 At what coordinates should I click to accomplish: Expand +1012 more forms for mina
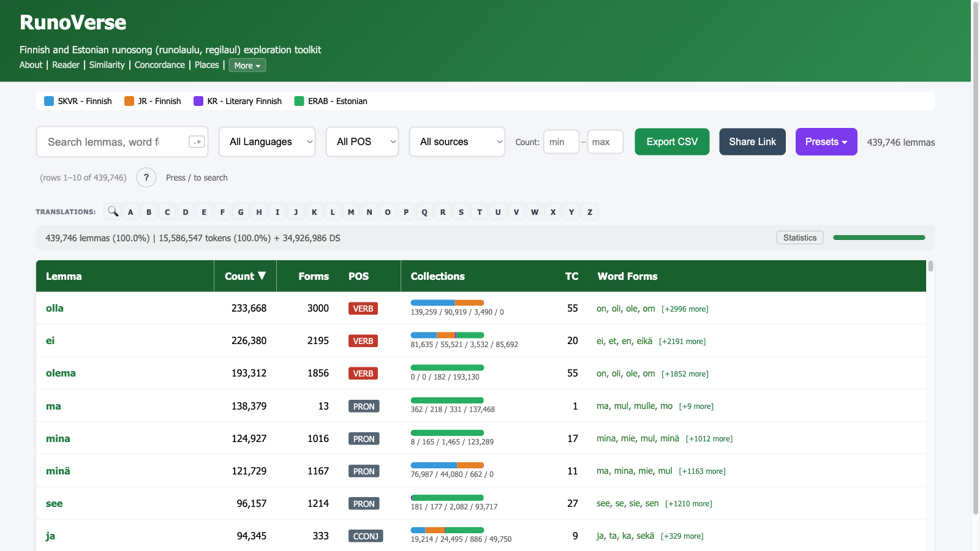[709, 439]
